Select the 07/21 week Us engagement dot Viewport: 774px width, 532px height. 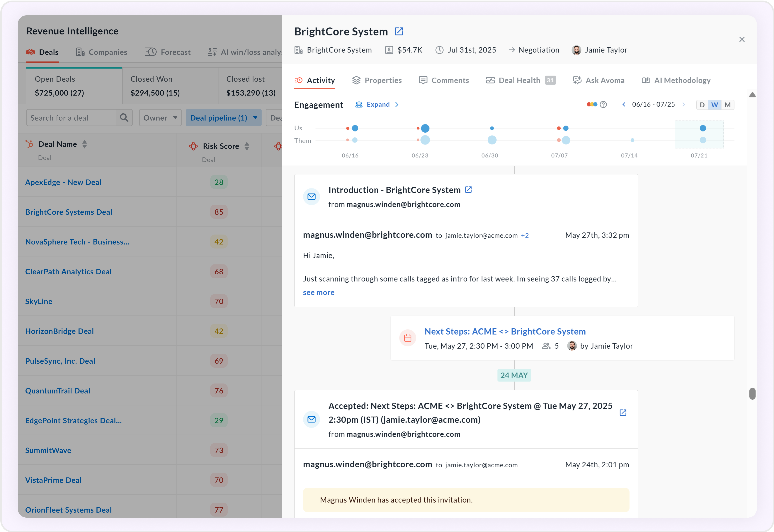703,128
